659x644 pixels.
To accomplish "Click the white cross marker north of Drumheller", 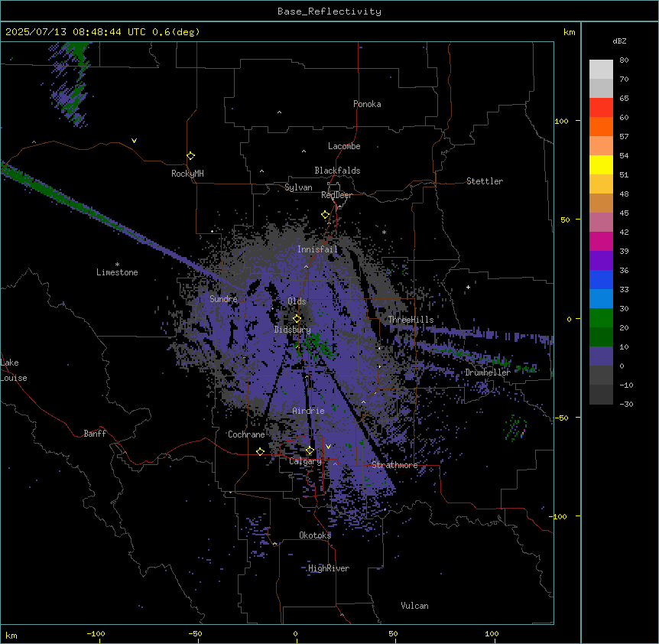I will 468,287.
